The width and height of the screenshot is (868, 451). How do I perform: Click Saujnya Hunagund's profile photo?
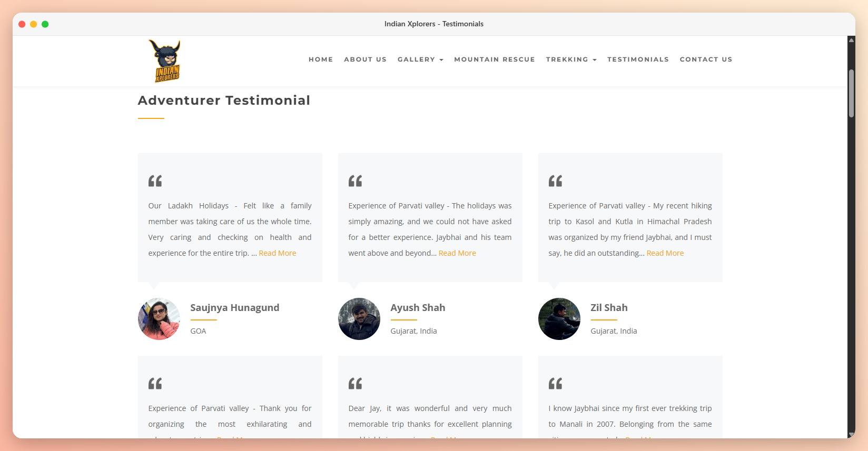pyautogui.click(x=159, y=319)
